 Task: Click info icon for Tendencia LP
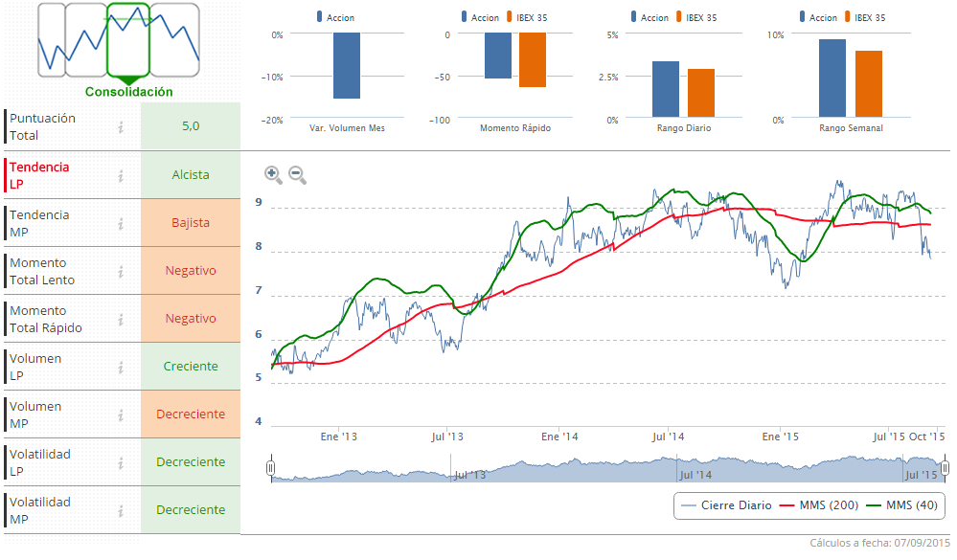[x=122, y=175]
